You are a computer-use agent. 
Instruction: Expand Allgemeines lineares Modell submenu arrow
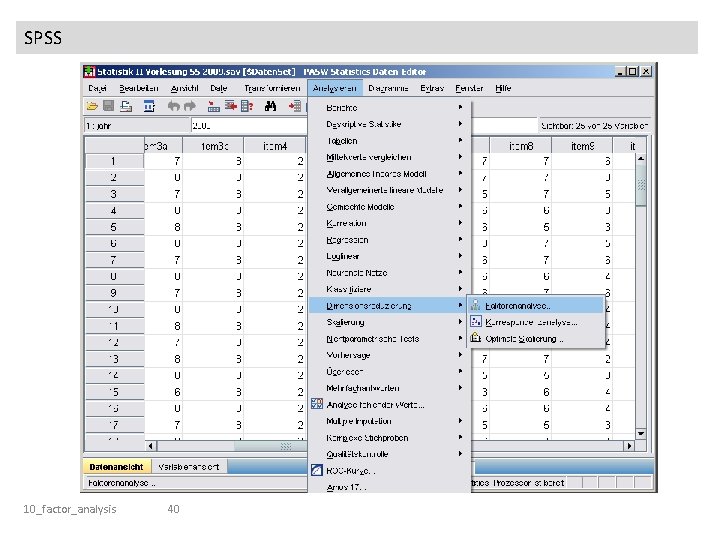click(460, 174)
